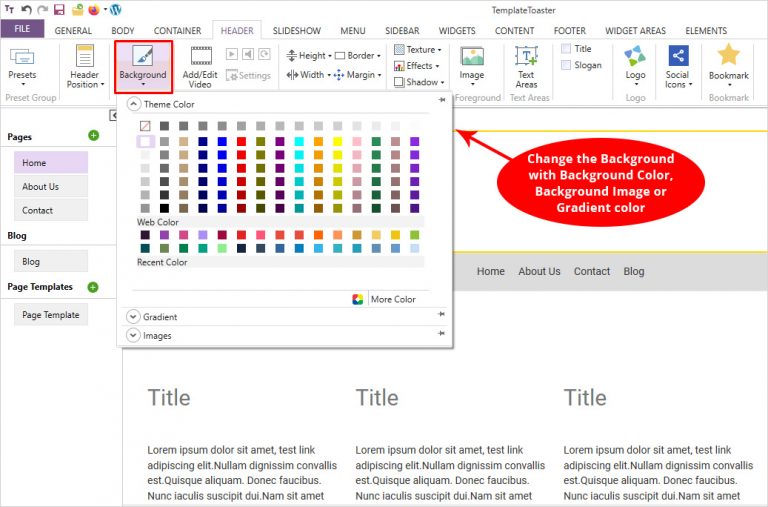The width and height of the screenshot is (768, 507).
Task: Pick the no-color swatch in Theme Color
Action: click(x=145, y=126)
